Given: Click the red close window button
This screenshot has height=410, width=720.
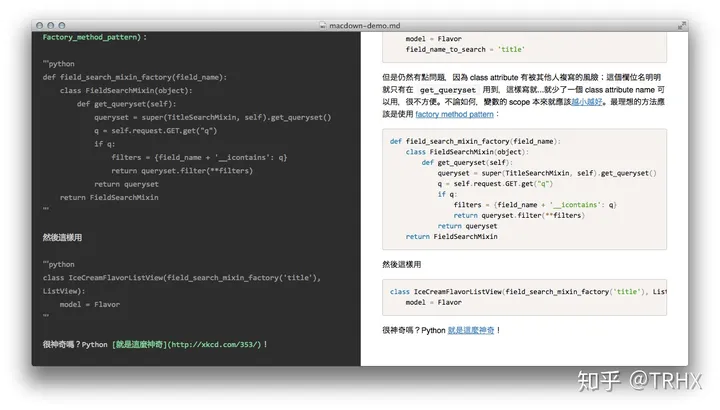Looking at the screenshot, I should click(x=39, y=26).
